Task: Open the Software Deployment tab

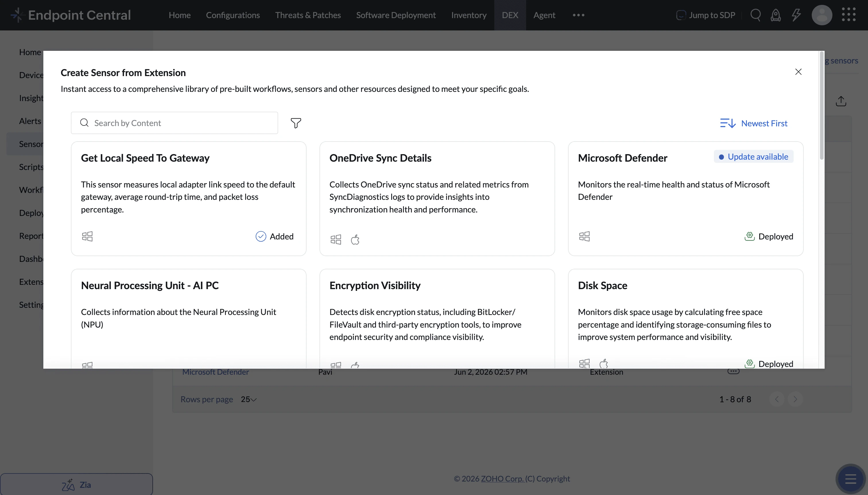Action: (x=396, y=15)
